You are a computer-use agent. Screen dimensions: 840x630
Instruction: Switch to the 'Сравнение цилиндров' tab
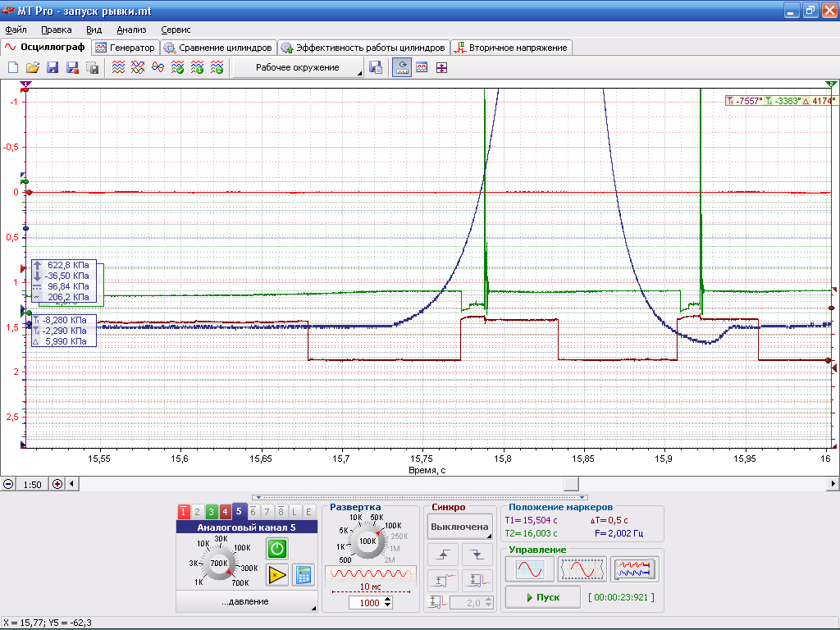coord(218,48)
